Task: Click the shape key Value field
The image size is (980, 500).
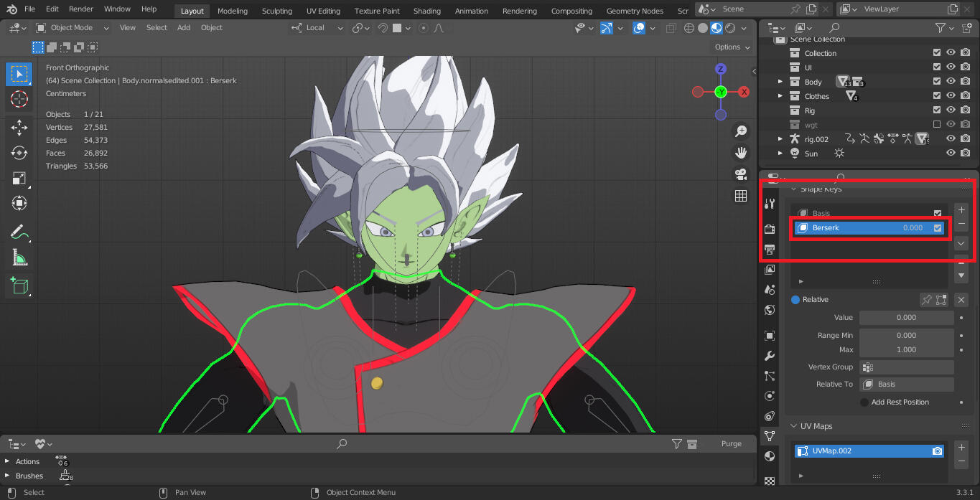Action: tap(906, 317)
